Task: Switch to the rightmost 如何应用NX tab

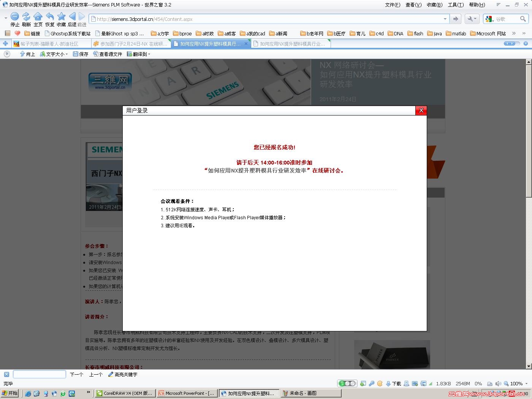Action: pos(291,44)
